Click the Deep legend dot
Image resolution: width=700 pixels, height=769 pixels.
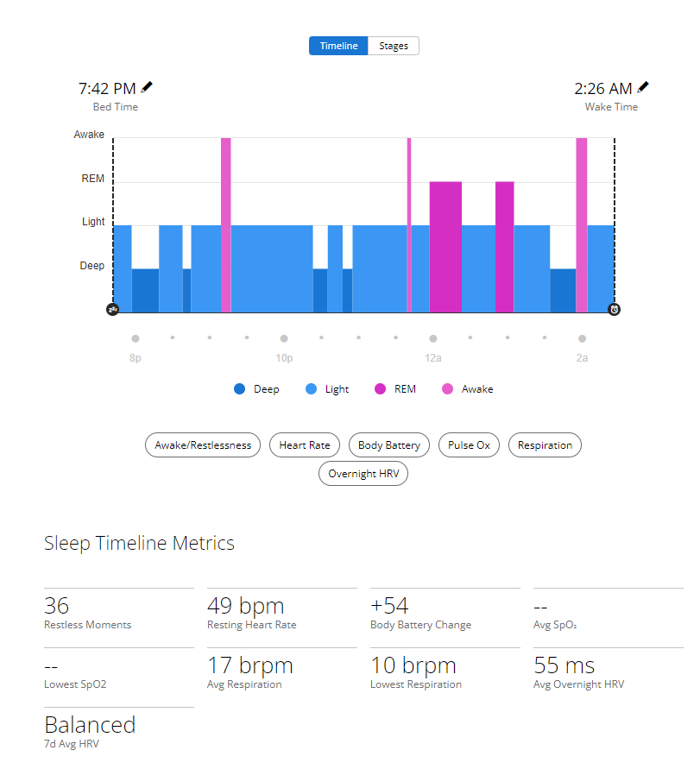(240, 389)
